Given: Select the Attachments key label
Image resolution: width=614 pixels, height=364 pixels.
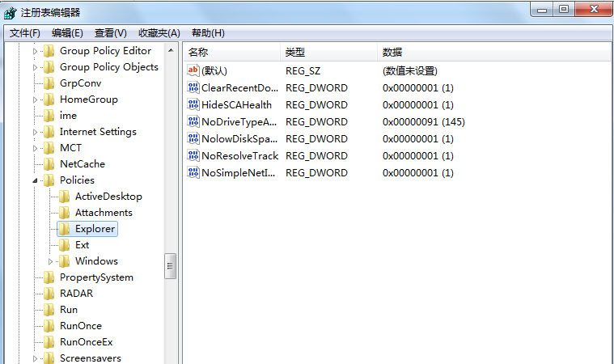Looking at the screenshot, I should coord(104,213).
